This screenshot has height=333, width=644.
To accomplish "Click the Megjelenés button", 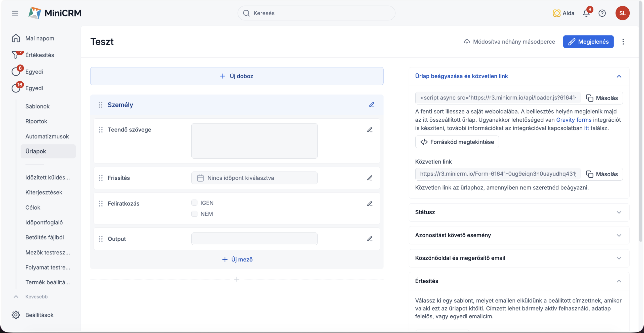I will tap(588, 42).
